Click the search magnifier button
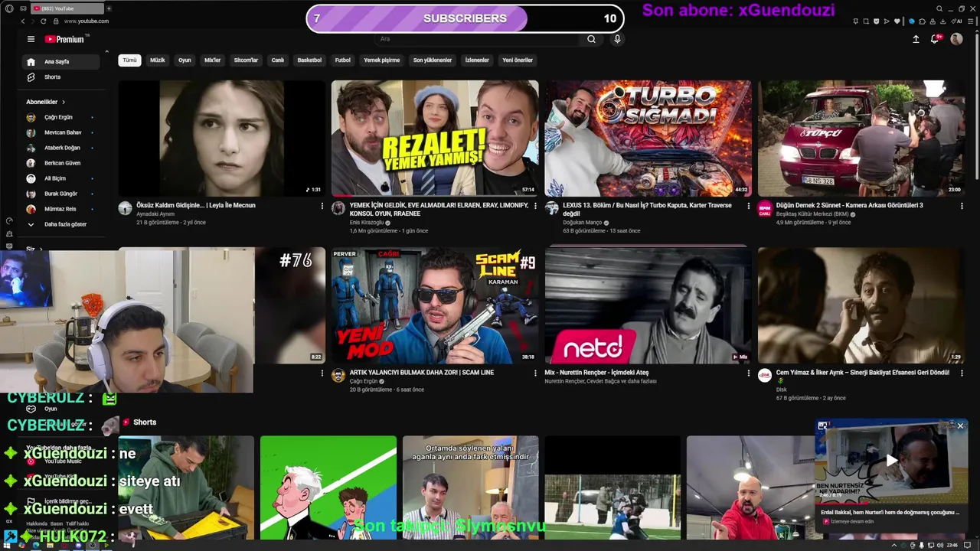Viewport: 980px width, 551px height. pos(591,39)
